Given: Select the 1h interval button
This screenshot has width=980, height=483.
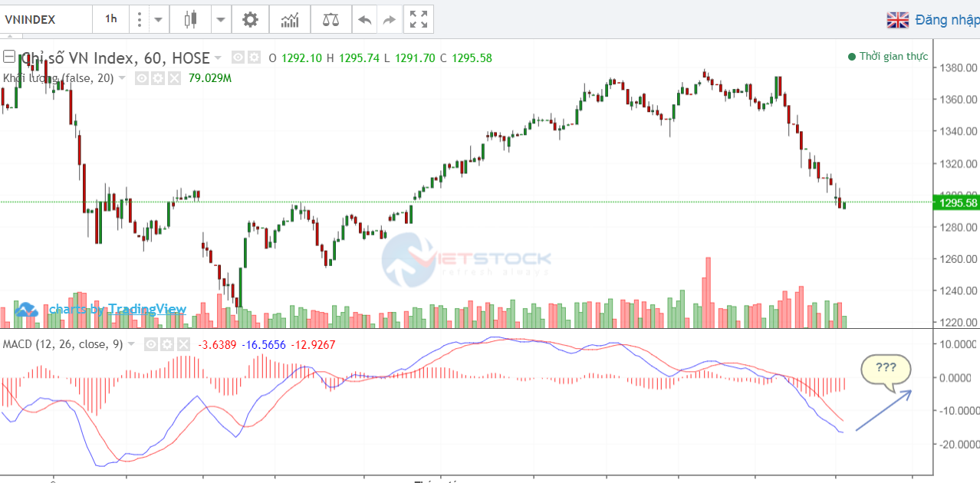Looking at the screenshot, I should [x=111, y=20].
